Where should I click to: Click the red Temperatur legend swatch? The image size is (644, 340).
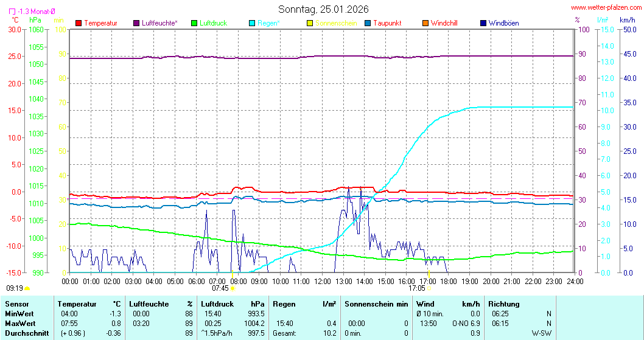coord(79,23)
